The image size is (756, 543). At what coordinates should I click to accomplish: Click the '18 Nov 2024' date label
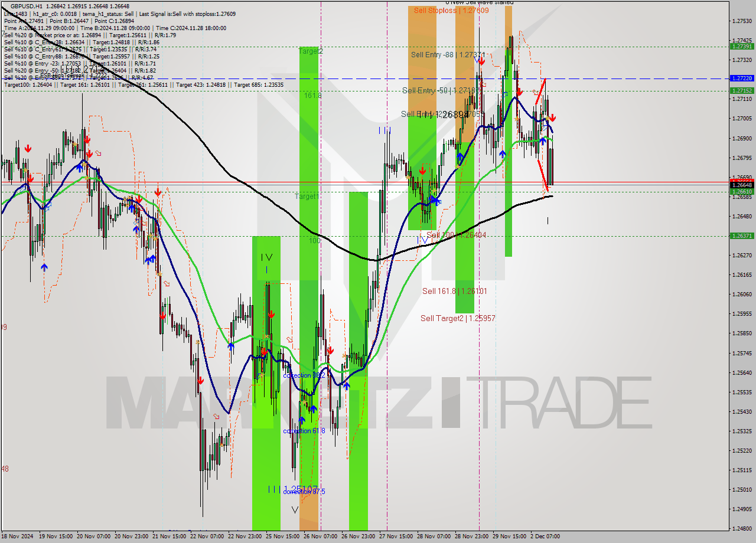coord(18,537)
